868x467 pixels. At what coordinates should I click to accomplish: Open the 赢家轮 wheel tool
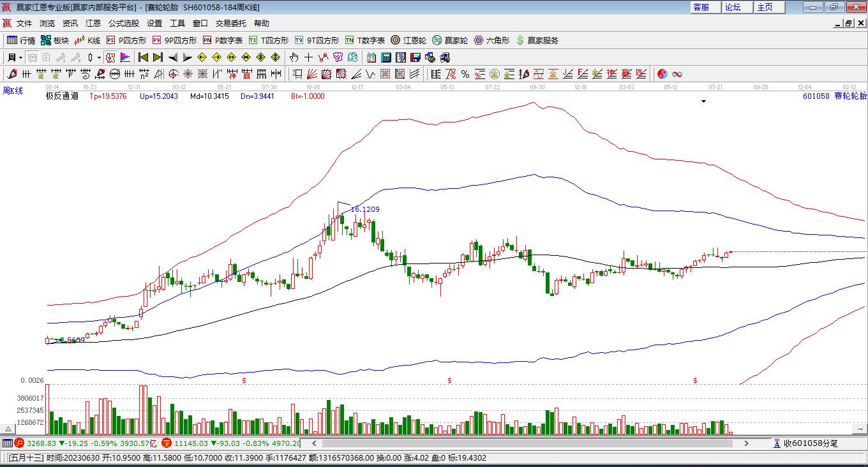450,40
